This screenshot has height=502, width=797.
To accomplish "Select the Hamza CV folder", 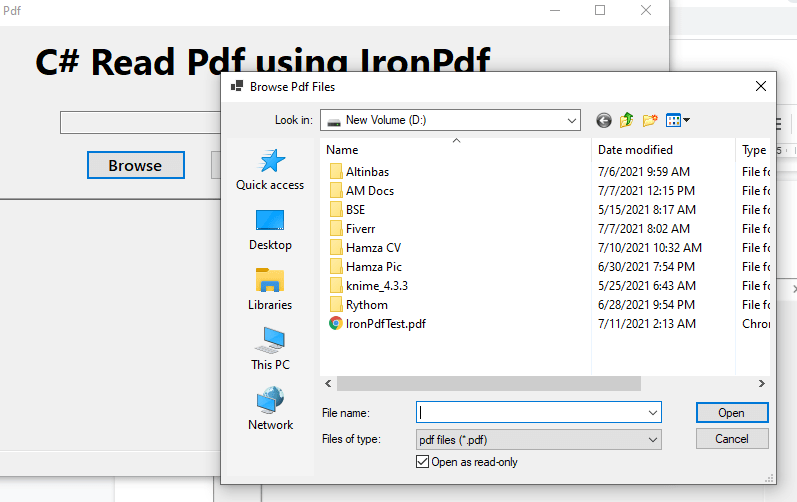I will click(373, 247).
